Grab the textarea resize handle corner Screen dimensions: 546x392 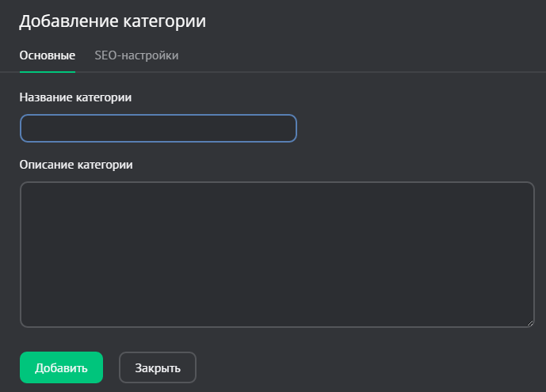[530, 323]
